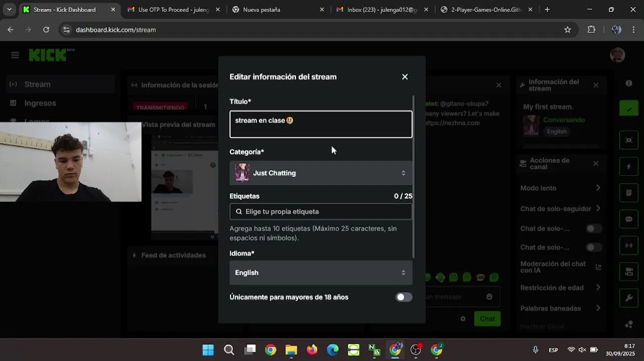The width and height of the screenshot is (644, 361).
Task: Bookmark this page with the star
Action: (x=568, y=30)
